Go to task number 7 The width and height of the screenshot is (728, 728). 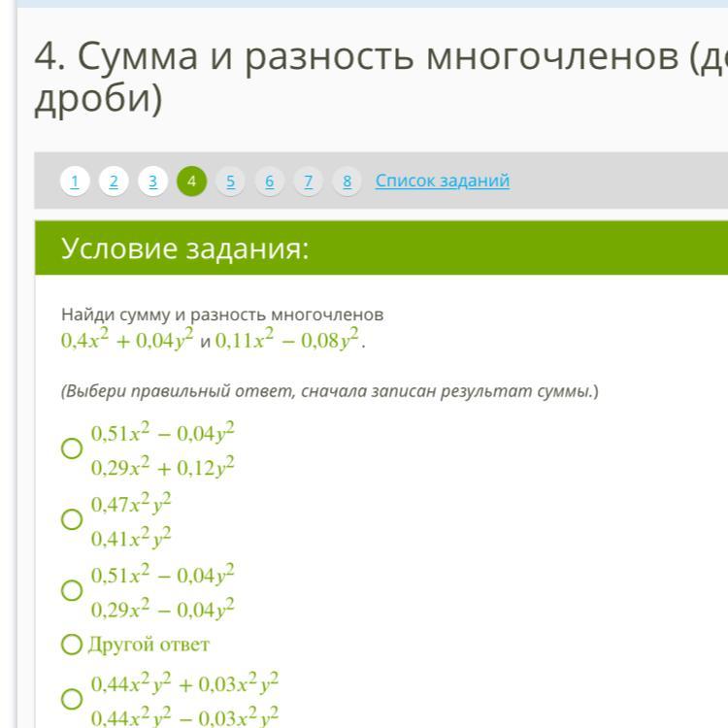[x=309, y=182]
